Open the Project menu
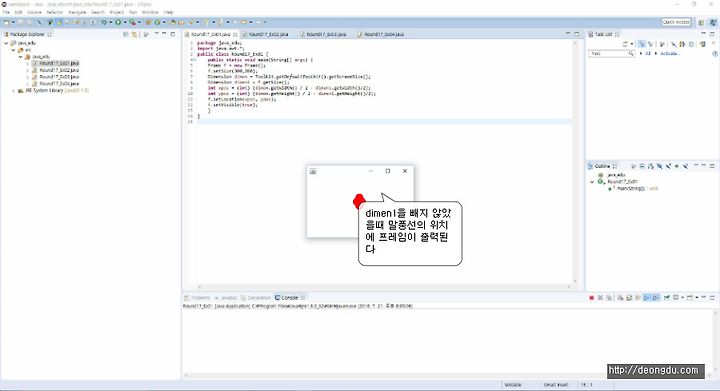Viewport: 720px width, 391px height. click(x=117, y=12)
